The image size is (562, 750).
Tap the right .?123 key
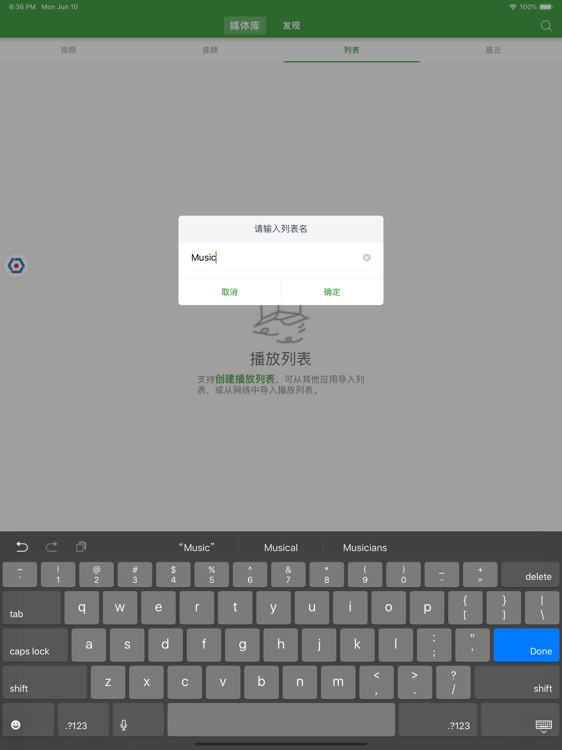[x=438, y=719]
